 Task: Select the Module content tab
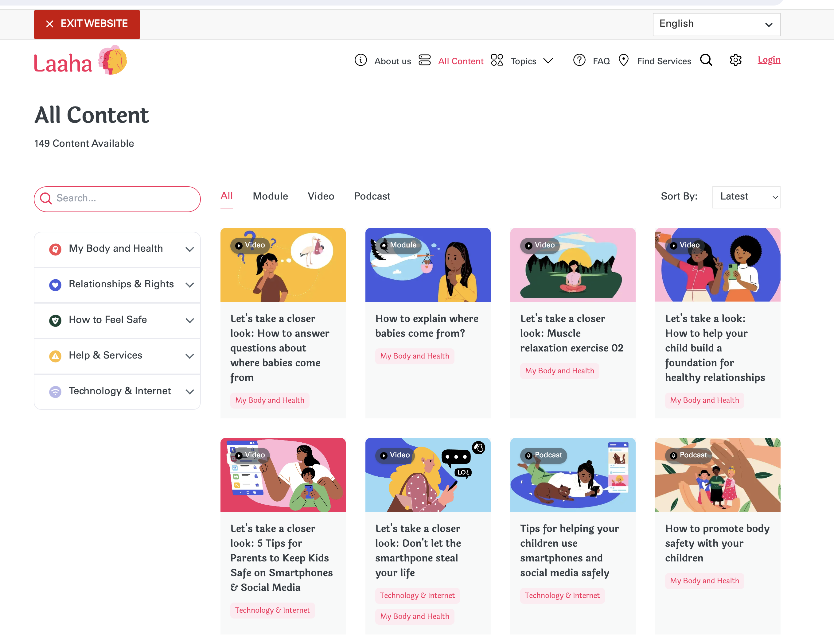[x=270, y=196]
